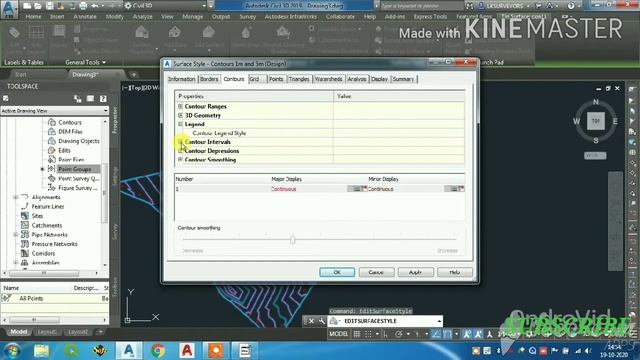Click the Help button in dialog
Screen dimensions: 640x360
(x=455, y=272)
